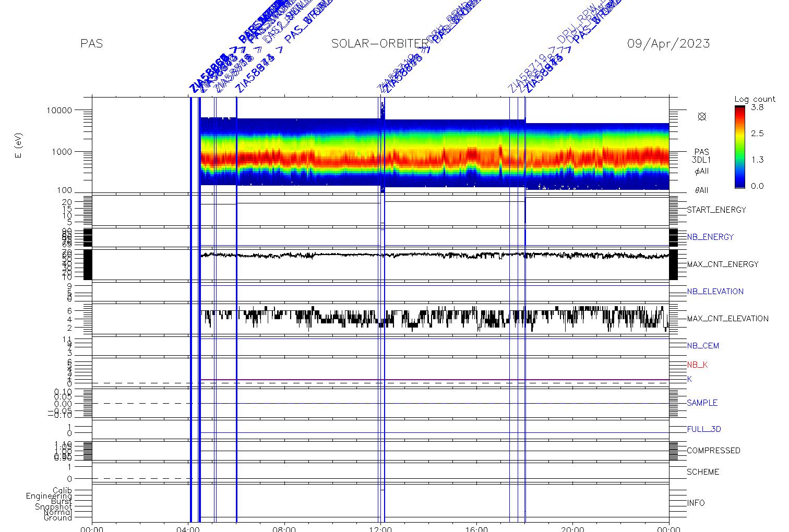Click the 'PAS 3DL1' spectrogram label
789x532 pixels.
701,156
